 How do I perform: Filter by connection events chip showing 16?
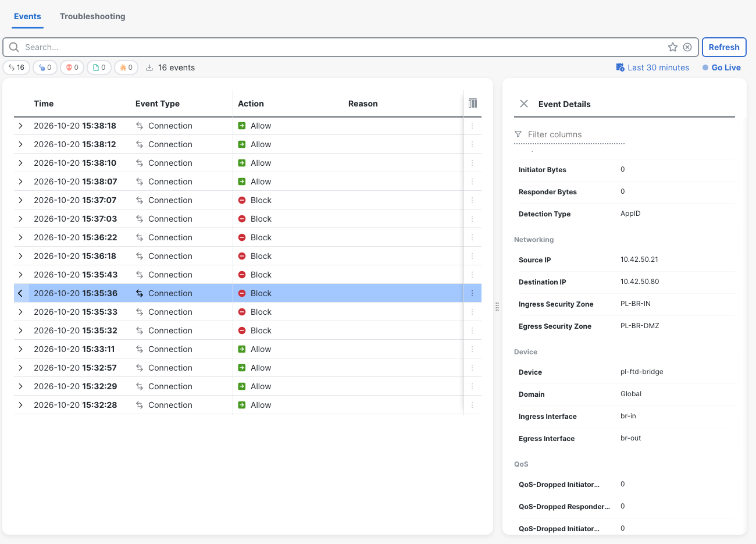pos(16,67)
